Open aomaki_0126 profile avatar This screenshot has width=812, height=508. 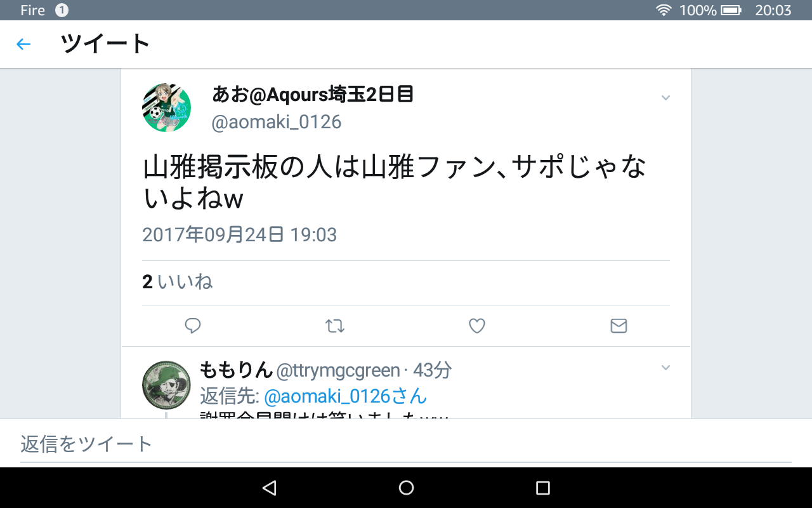[166, 107]
